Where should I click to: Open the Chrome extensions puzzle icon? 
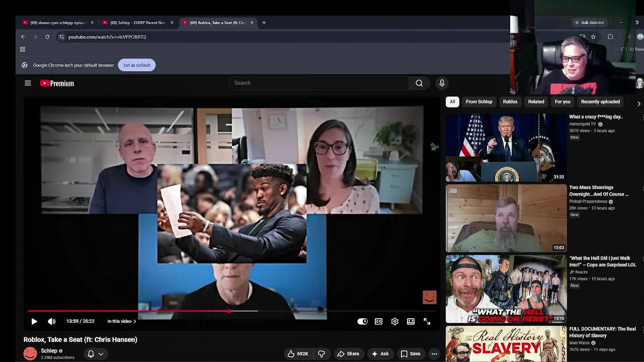tap(610, 37)
